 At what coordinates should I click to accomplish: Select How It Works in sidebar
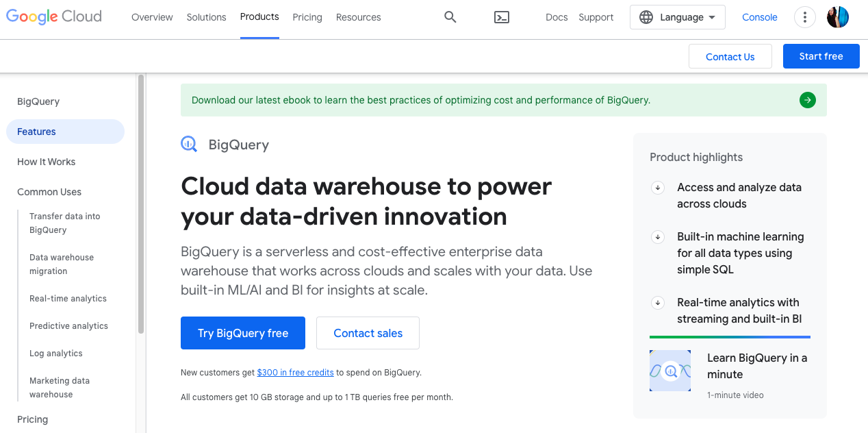pos(47,162)
